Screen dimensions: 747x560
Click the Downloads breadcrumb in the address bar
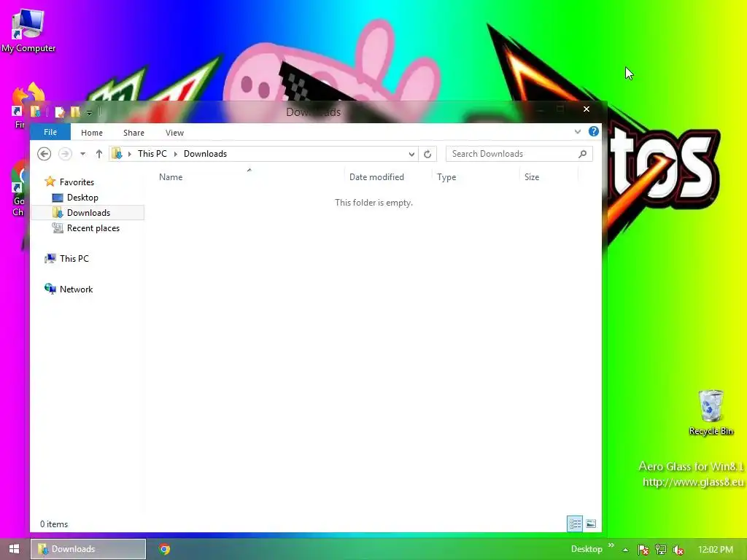click(205, 153)
